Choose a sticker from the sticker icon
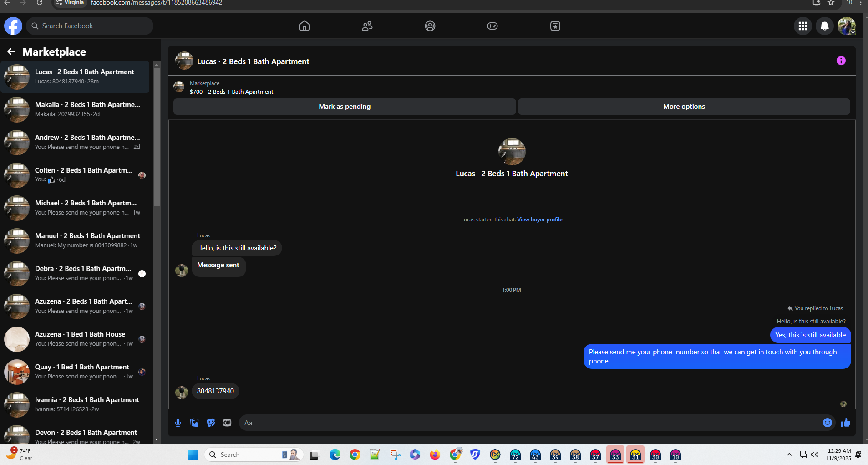The image size is (868, 465). click(211, 423)
